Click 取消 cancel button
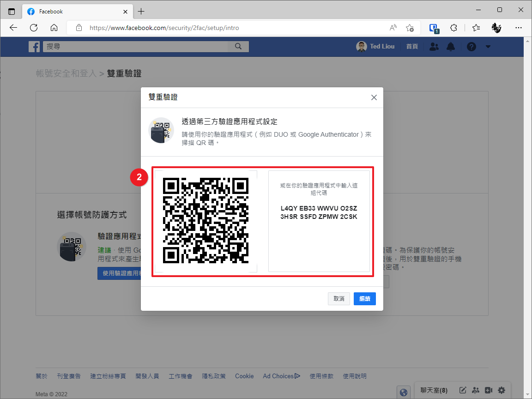The image size is (532, 399). pyautogui.click(x=339, y=299)
